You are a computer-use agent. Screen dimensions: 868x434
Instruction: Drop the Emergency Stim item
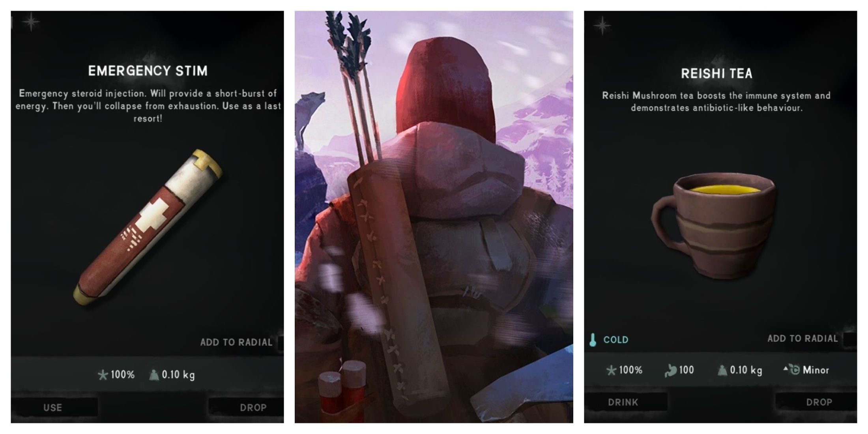pyautogui.click(x=253, y=408)
